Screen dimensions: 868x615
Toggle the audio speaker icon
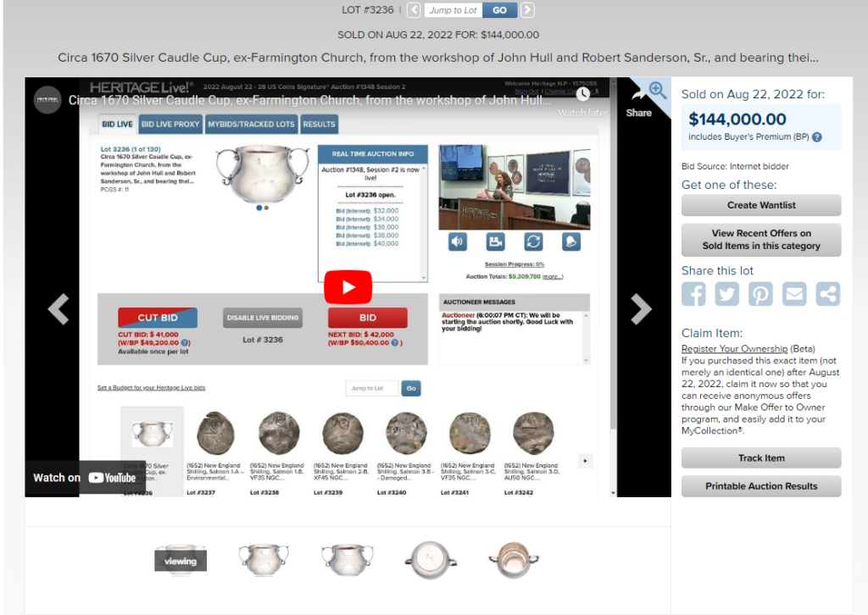[457, 241]
